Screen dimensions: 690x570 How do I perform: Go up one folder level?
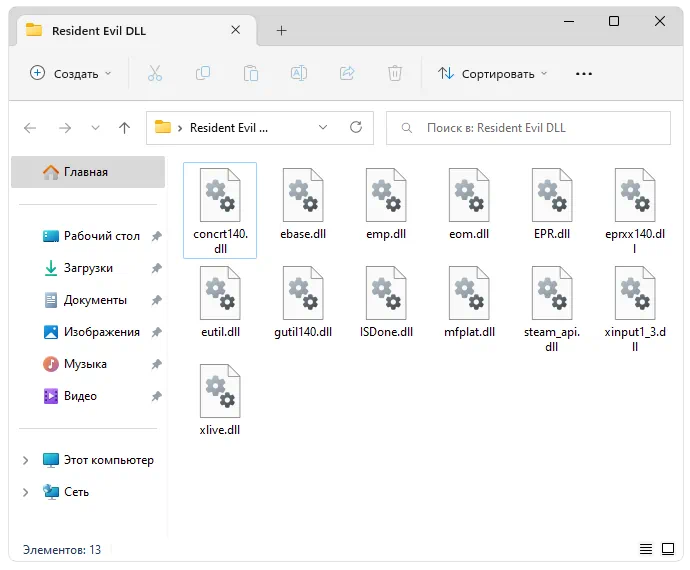click(x=125, y=128)
